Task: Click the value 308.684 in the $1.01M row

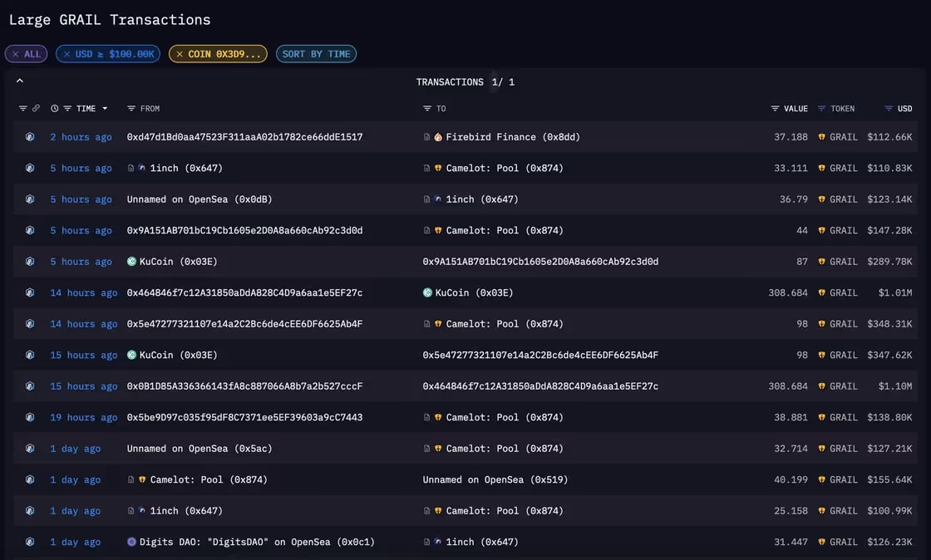Action: point(788,292)
